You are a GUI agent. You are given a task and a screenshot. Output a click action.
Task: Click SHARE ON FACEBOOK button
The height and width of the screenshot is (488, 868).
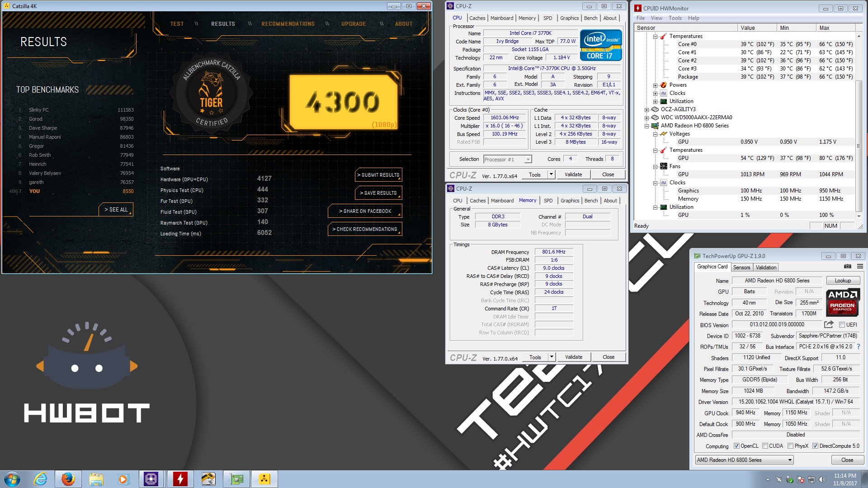(365, 211)
